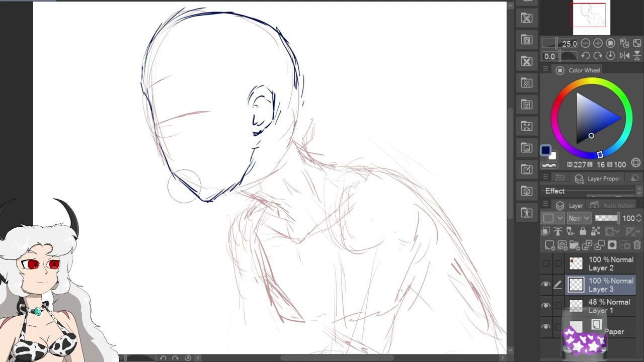The height and width of the screenshot is (362, 644).
Task: Lock the selected layer
Action: [x=583, y=231]
